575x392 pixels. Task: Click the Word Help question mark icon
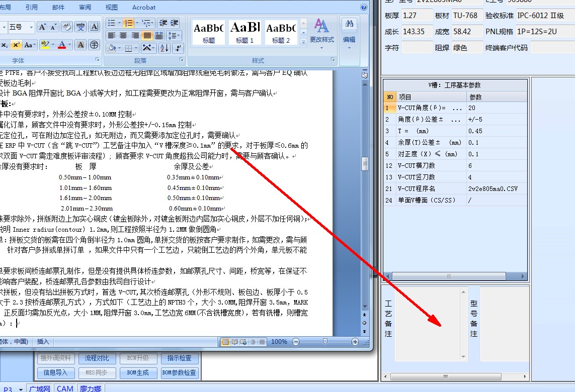point(364,7)
